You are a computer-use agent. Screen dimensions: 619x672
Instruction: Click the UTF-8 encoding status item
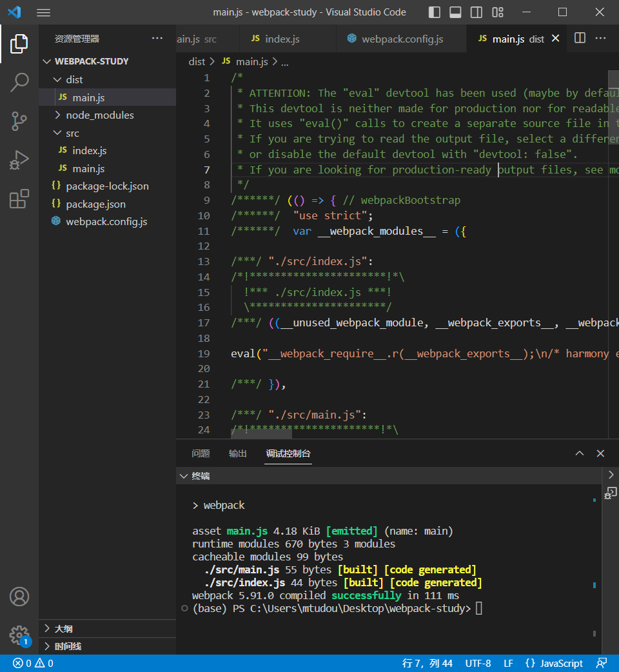[x=478, y=663]
